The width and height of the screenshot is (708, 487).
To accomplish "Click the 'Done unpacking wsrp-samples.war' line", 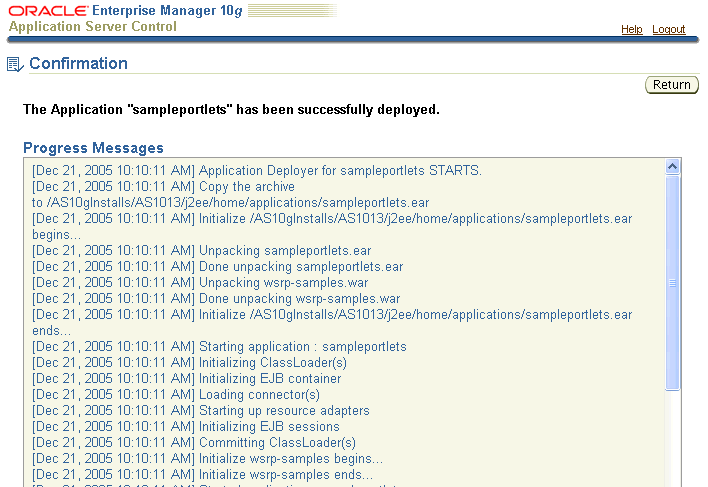I will [x=216, y=298].
